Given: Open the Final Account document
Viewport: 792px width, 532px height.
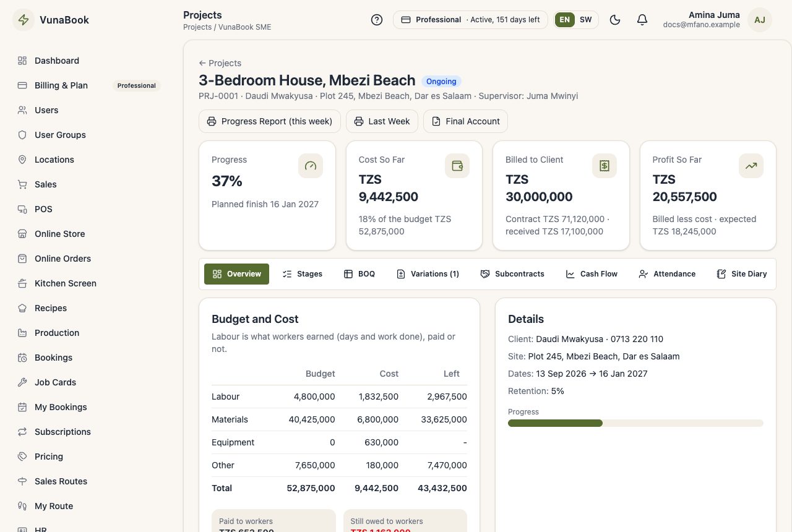Looking at the screenshot, I should tap(465, 121).
